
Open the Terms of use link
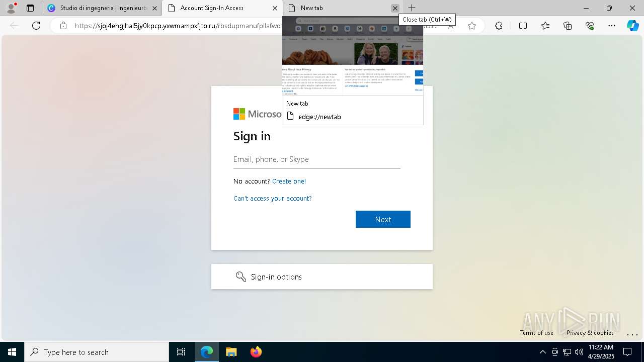pyautogui.click(x=537, y=333)
